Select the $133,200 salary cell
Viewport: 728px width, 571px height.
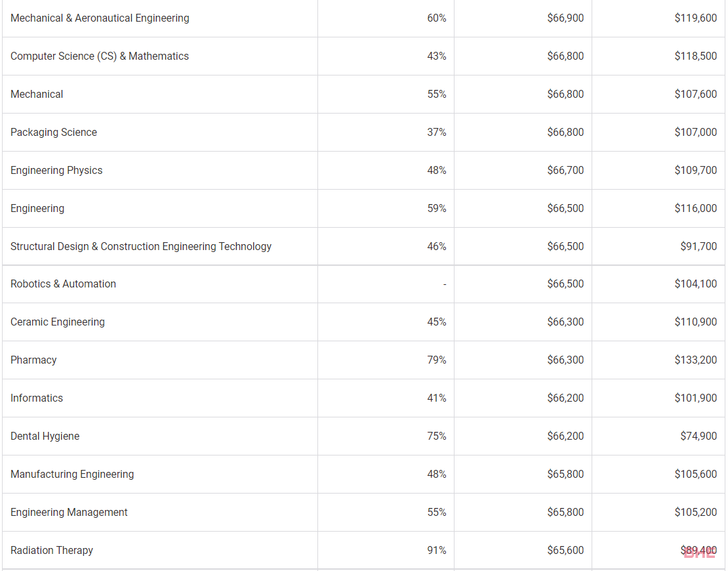tap(695, 360)
